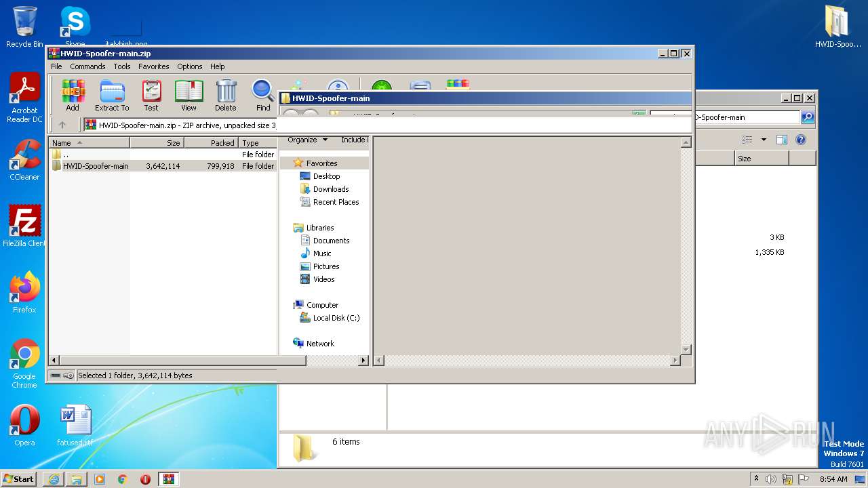Select the parent folder '..' row
This screenshot has height=488, width=868.
(163, 155)
